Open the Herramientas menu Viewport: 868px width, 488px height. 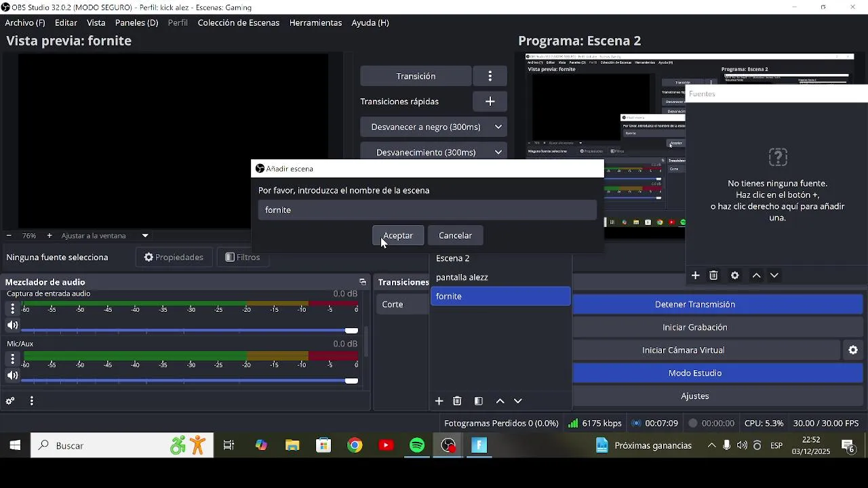(315, 22)
